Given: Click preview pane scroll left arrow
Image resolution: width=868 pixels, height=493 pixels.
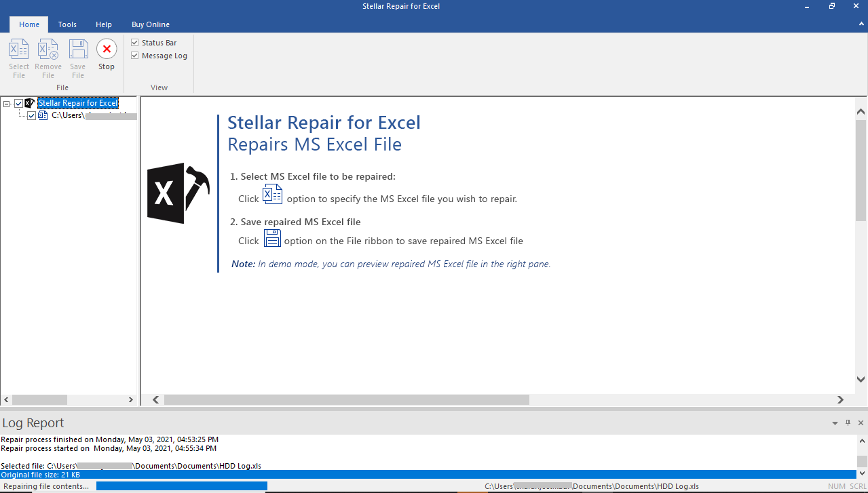Looking at the screenshot, I should (155, 400).
